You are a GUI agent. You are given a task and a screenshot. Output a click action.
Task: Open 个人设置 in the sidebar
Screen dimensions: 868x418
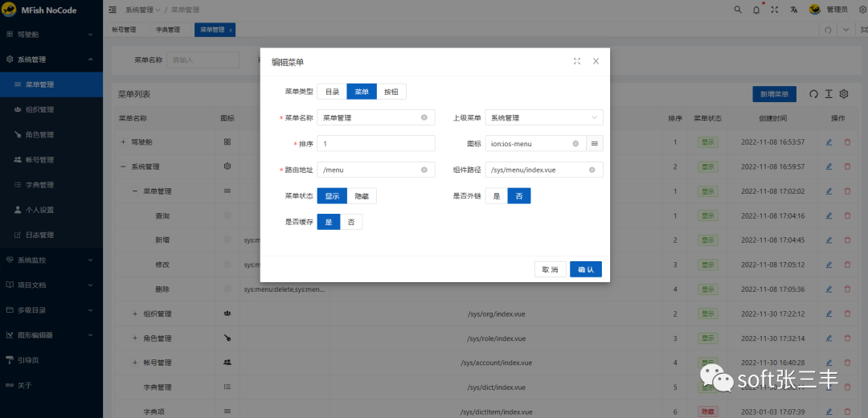coord(51,210)
